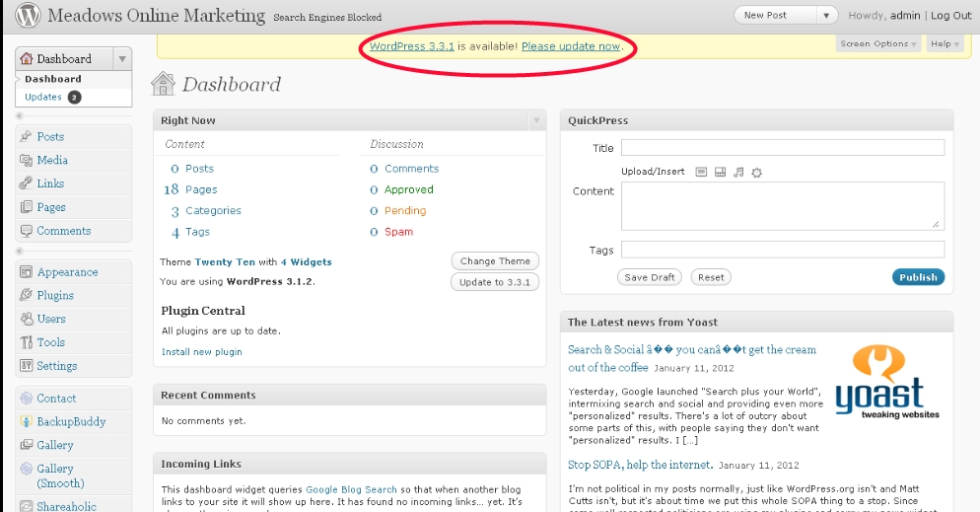Click the WordPress 3.3.1 link
The width and height of the screenshot is (980, 512).
412,46
